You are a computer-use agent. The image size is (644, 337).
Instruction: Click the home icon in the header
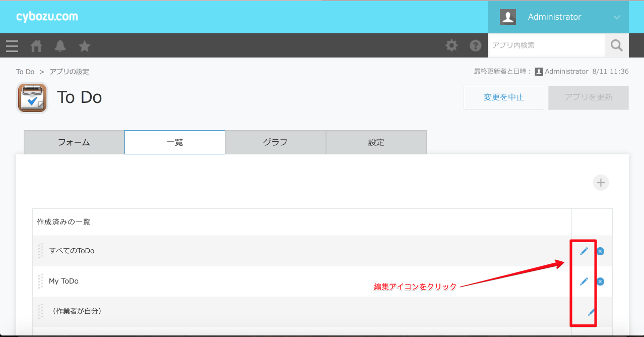(x=36, y=45)
